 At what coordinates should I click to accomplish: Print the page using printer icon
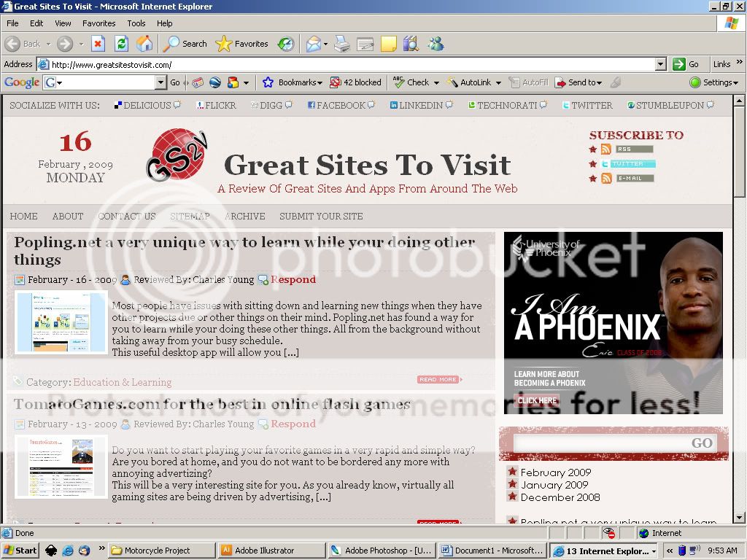click(341, 44)
